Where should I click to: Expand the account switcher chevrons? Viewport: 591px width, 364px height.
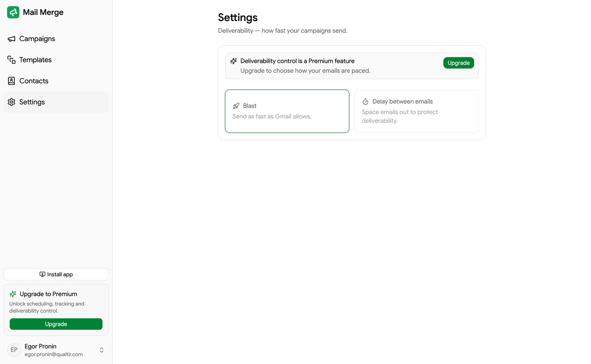[x=102, y=350]
